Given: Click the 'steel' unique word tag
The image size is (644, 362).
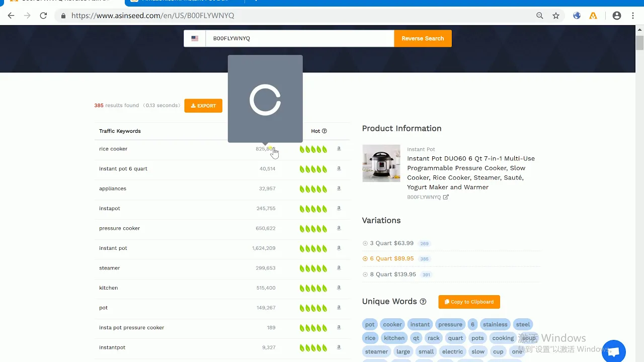Looking at the screenshot, I should (523, 324).
